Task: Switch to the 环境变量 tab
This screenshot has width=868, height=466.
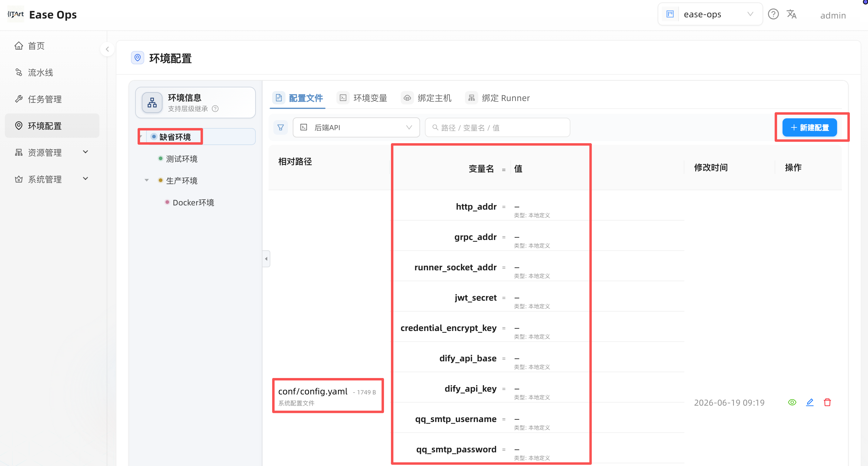Action: click(362, 98)
